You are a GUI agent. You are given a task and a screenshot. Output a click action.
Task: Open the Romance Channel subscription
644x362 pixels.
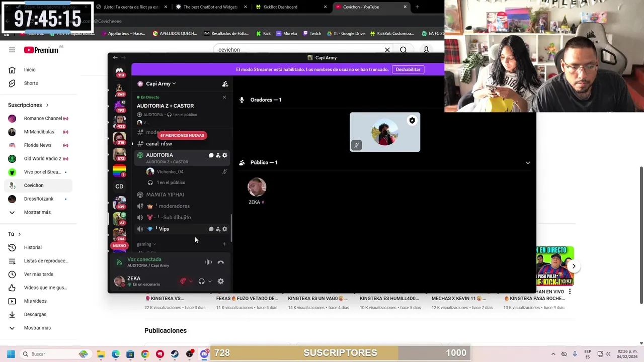click(x=38, y=119)
